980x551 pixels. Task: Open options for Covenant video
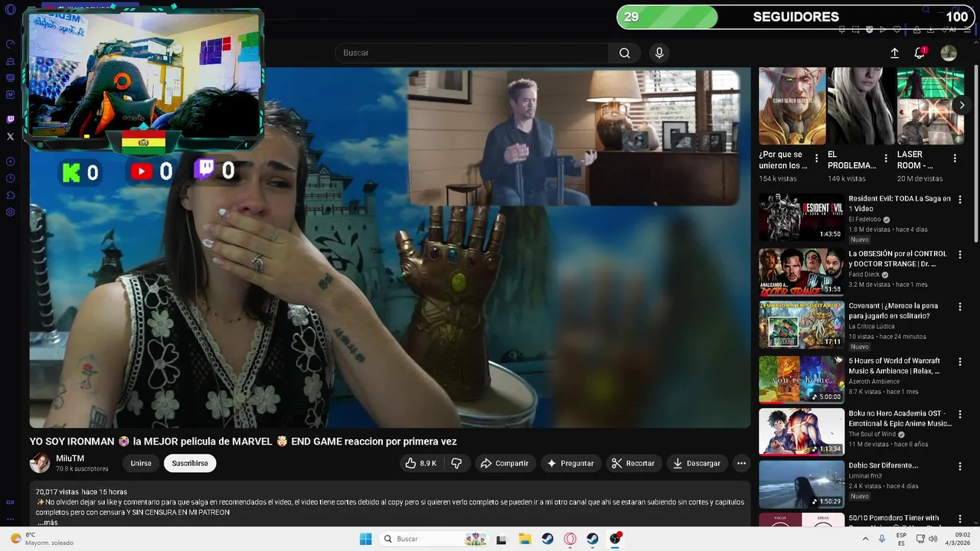click(959, 307)
